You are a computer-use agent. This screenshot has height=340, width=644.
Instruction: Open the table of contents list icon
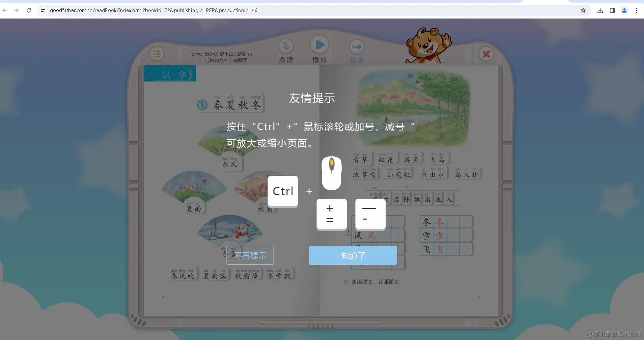click(x=157, y=54)
